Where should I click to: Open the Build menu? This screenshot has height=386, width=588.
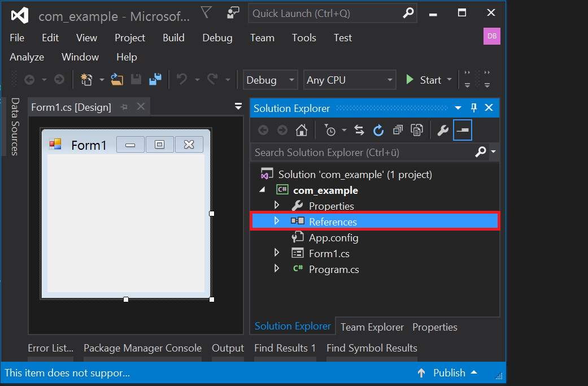click(173, 38)
